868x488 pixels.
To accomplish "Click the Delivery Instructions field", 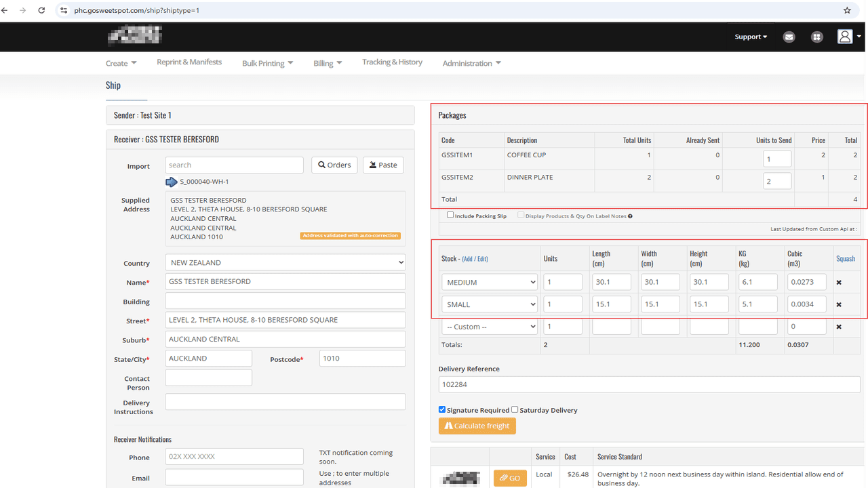I will pyautogui.click(x=285, y=402).
